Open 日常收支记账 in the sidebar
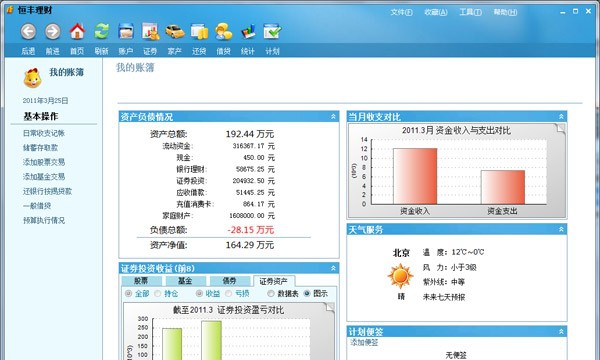The image size is (600, 360). pyautogui.click(x=44, y=133)
